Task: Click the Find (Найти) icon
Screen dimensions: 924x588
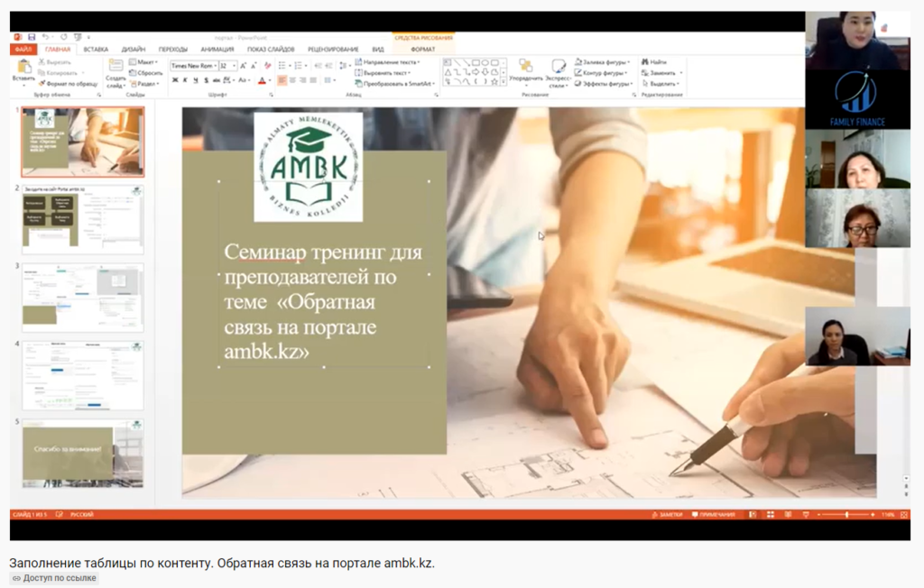Action: coord(654,61)
